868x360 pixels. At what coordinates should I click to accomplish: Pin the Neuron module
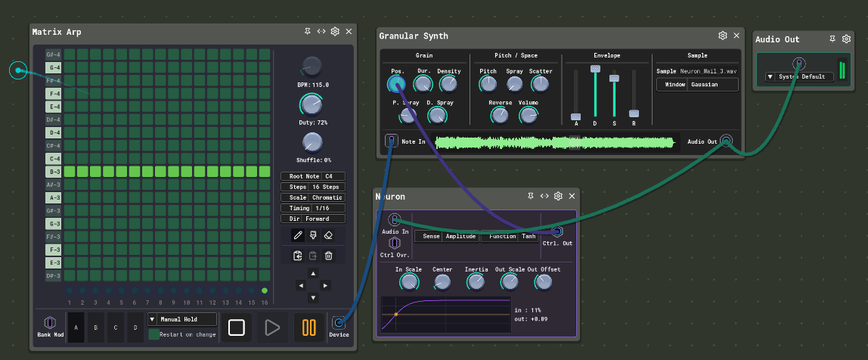[x=530, y=196]
